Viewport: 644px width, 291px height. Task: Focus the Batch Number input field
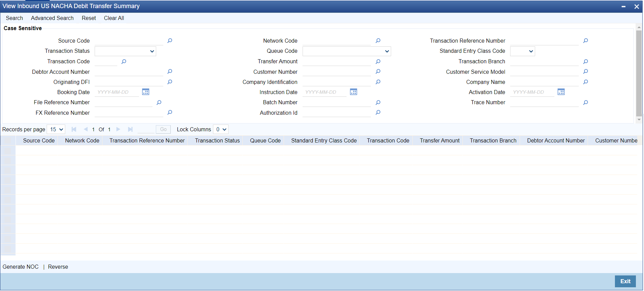[337, 103]
